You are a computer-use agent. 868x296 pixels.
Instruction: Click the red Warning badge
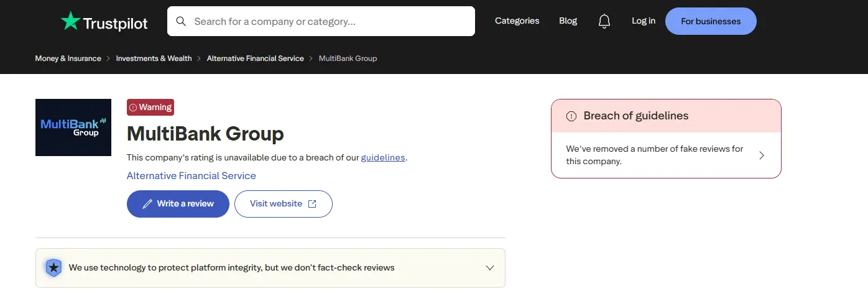[150, 108]
